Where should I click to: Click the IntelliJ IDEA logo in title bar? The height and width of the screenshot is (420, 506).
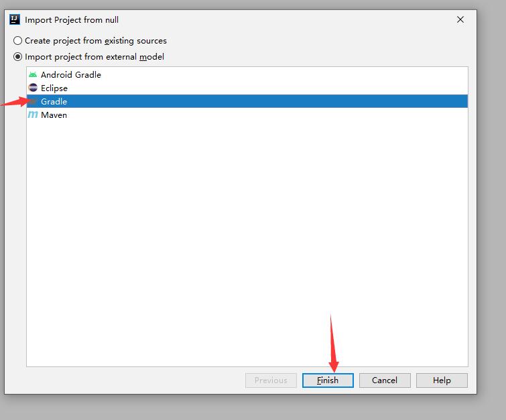15,19
